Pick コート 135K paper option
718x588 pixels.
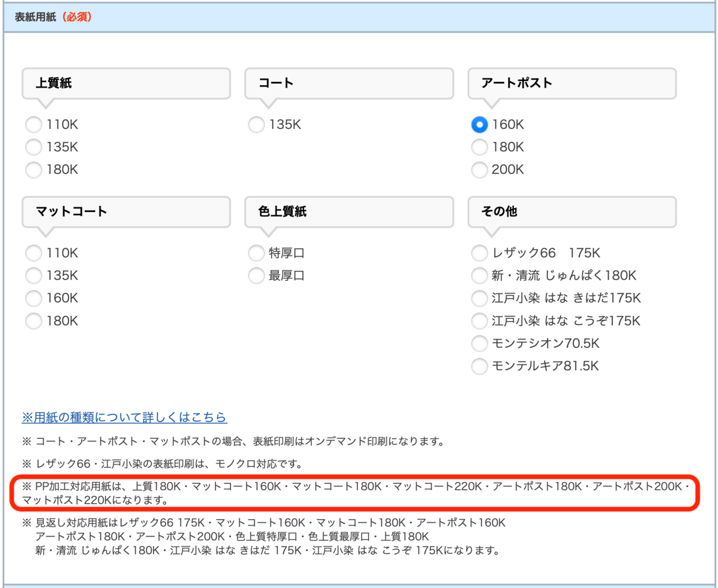point(256,125)
